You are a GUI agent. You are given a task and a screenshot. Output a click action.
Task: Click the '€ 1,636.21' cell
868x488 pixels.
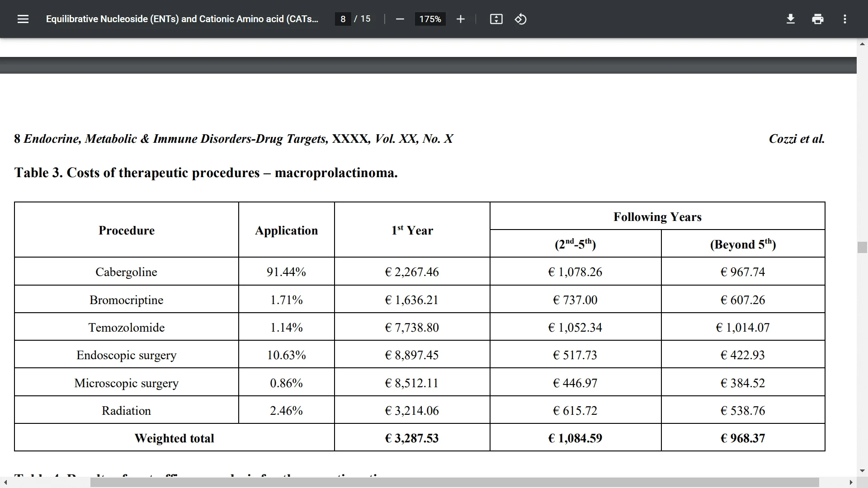tap(412, 300)
